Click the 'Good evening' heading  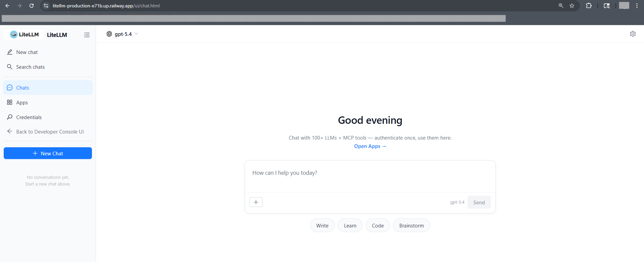tap(370, 120)
